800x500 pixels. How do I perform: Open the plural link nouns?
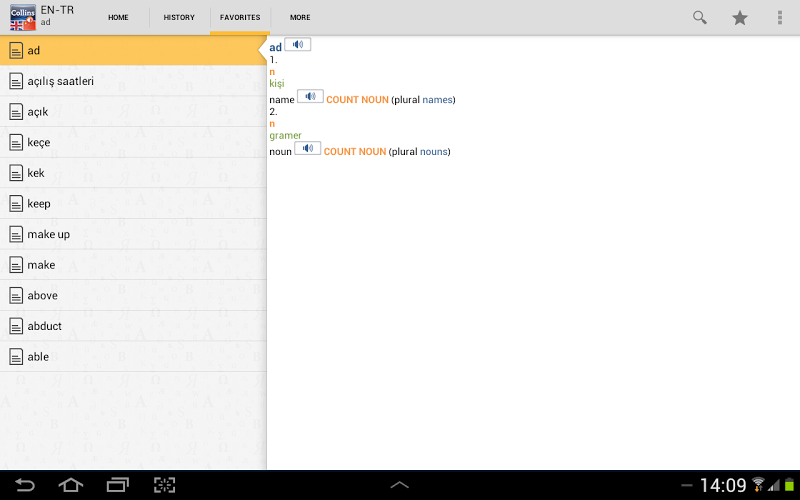point(434,152)
